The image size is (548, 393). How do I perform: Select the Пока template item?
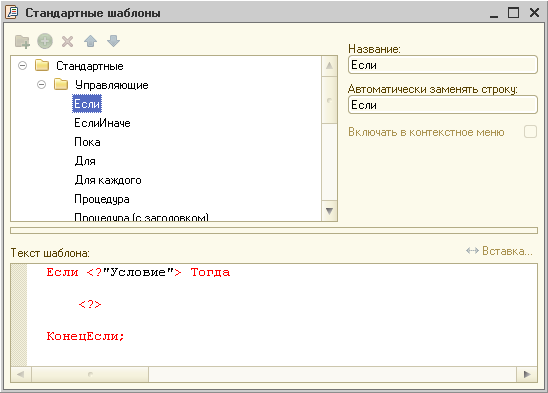(87, 142)
